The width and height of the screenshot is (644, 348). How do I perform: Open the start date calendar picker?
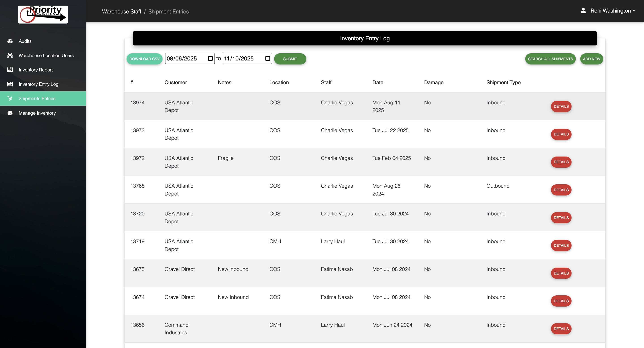[210, 58]
